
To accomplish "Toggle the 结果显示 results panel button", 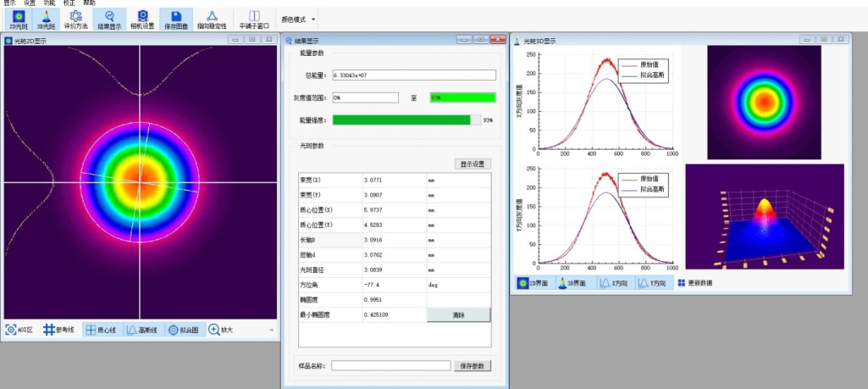I will 109,19.
